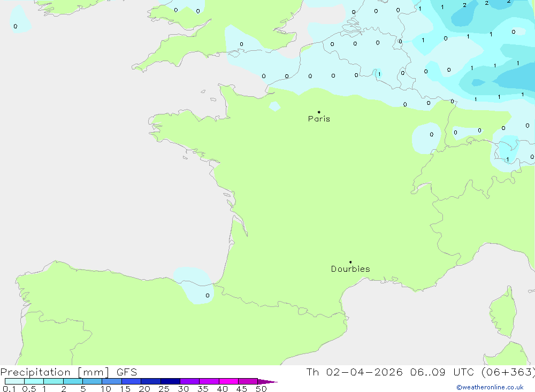Image resolution: width=535 pixels, height=392 pixels.
Task: Click the 1 value over northern Switzerland
Action: (x=508, y=159)
